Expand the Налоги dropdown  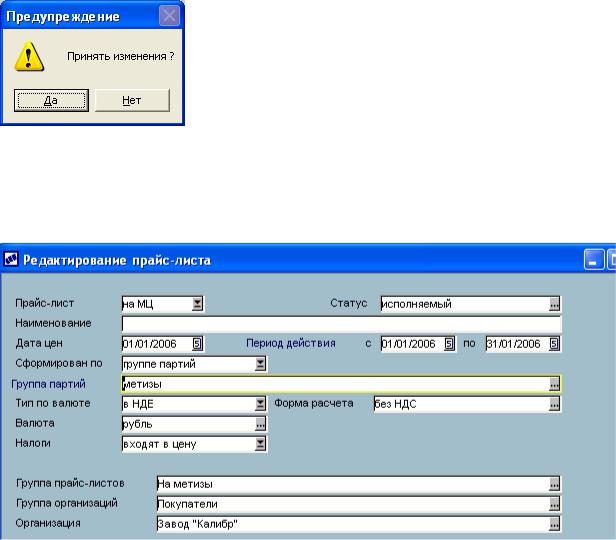point(260,444)
